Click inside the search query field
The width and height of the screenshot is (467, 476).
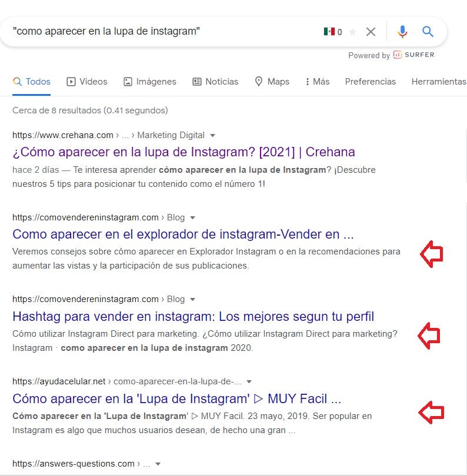pyautogui.click(x=164, y=31)
